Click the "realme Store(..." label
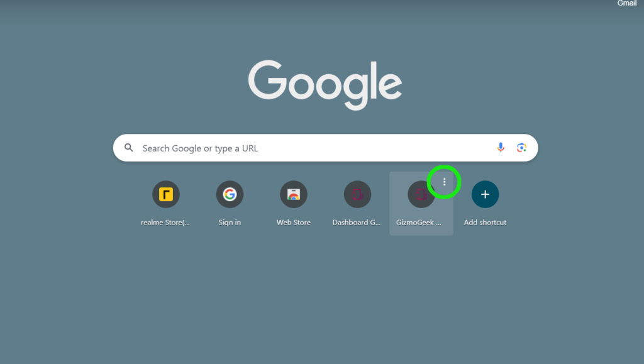This screenshot has width=644, height=364. [x=165, y=223]
